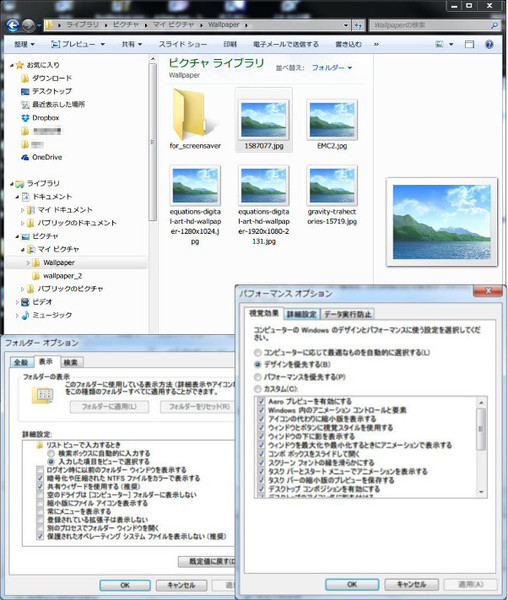508x600 pixels.
Task: Expand the ビデオ tree node
Action: (17, 302)
